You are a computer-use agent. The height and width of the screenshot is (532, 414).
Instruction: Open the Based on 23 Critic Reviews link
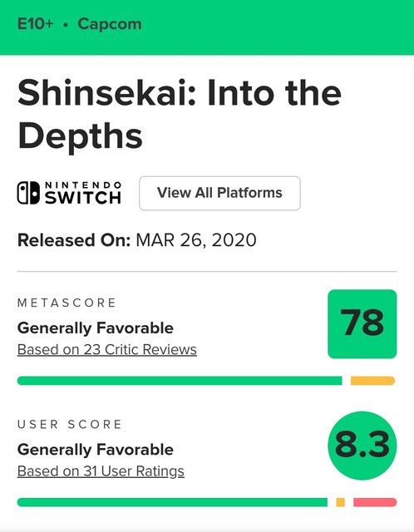point(107,349)
